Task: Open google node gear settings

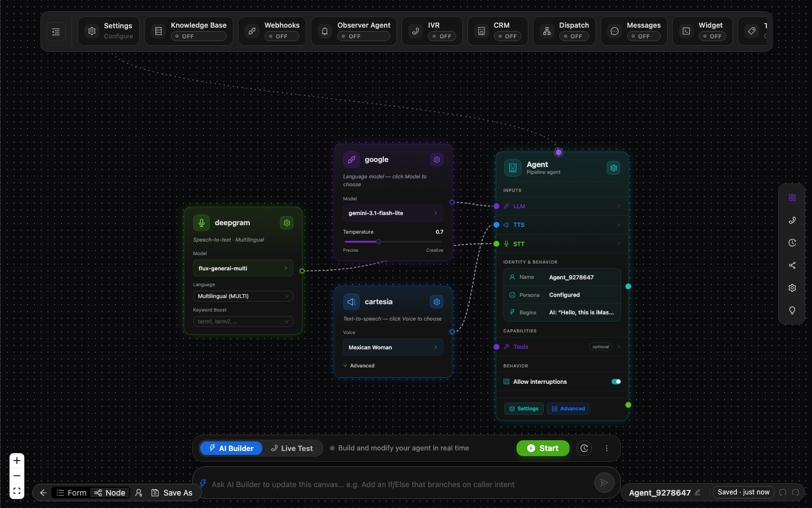Action: click(437, 160)
